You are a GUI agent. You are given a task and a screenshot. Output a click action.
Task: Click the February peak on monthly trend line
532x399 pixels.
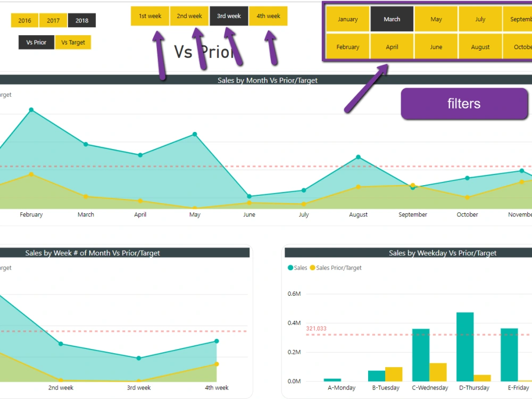[31, 110]
